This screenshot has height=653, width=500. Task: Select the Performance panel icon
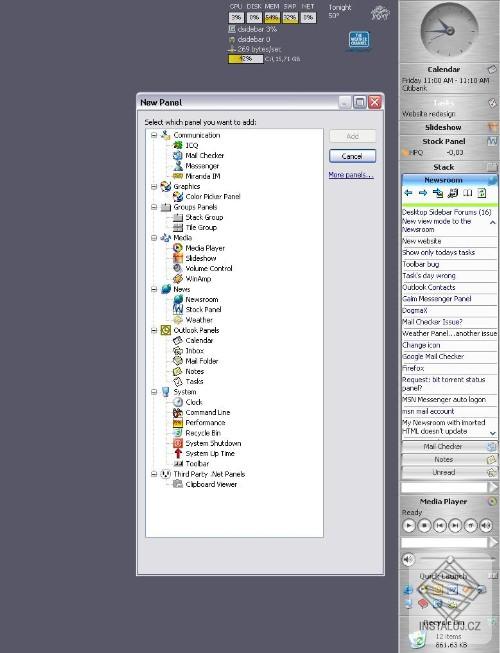tap(178, 422)
